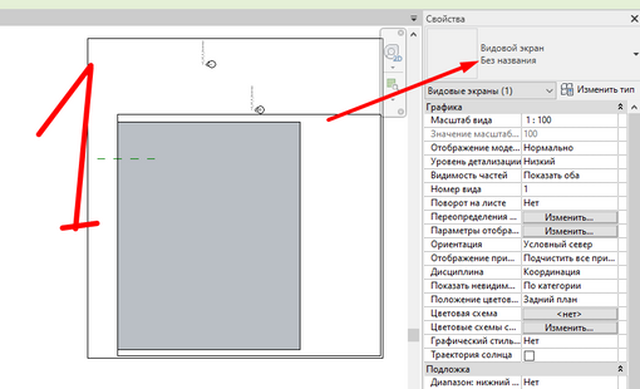
Task: Click the Изменить button for Переопределения
Action: tap(569, 217)
